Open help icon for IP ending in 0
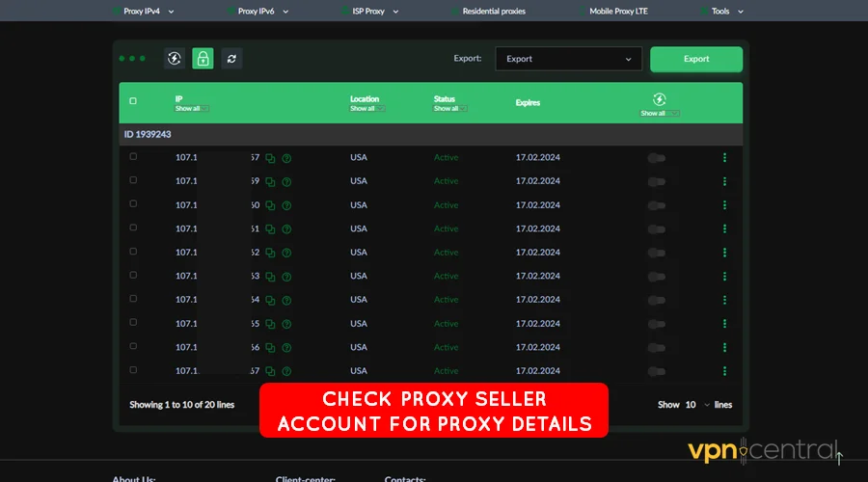868x482 pixels. click(x=286, y=205)
